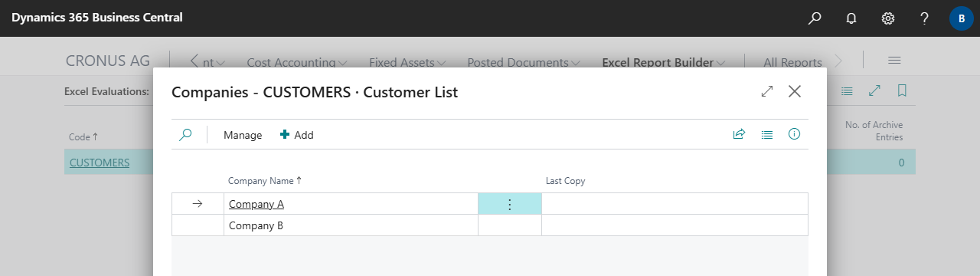Click Last Copy cell for Company A
Screen dimensions: 980x276
pyautogui.click(x=675, y=204)
